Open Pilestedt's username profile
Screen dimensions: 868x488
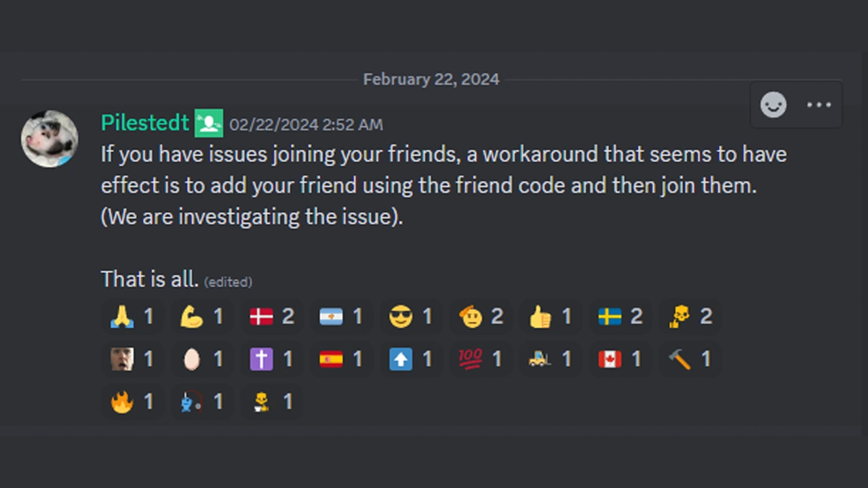145,123
